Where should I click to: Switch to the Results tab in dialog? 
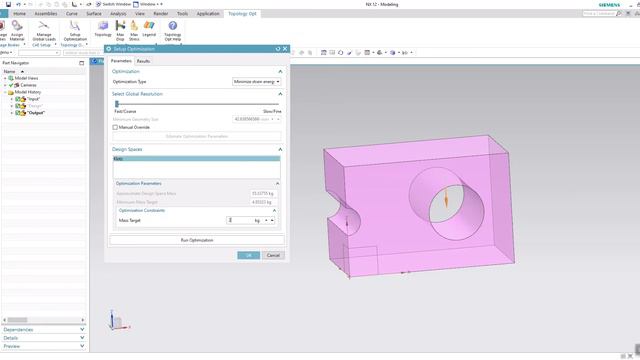(143, 61)
